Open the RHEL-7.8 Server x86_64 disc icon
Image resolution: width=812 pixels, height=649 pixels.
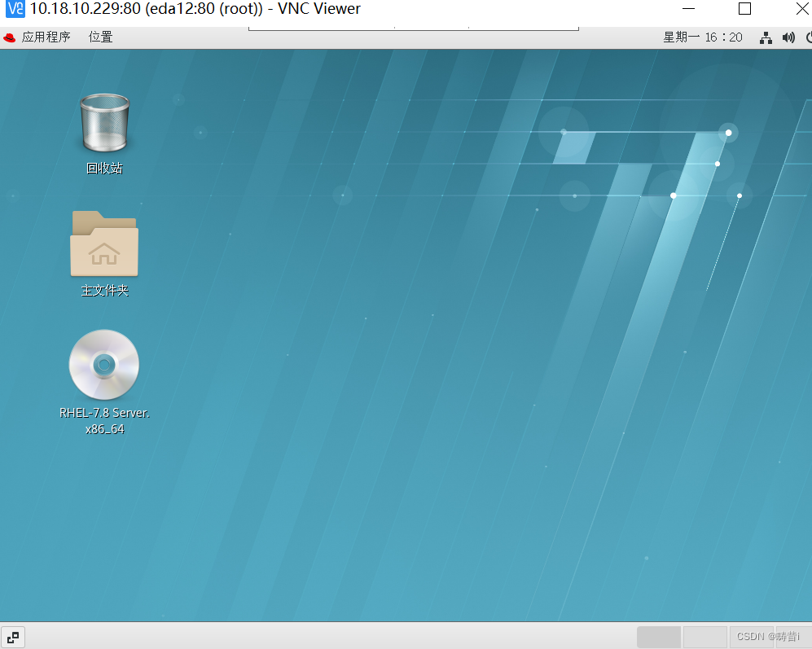click(x=104, y=364)
